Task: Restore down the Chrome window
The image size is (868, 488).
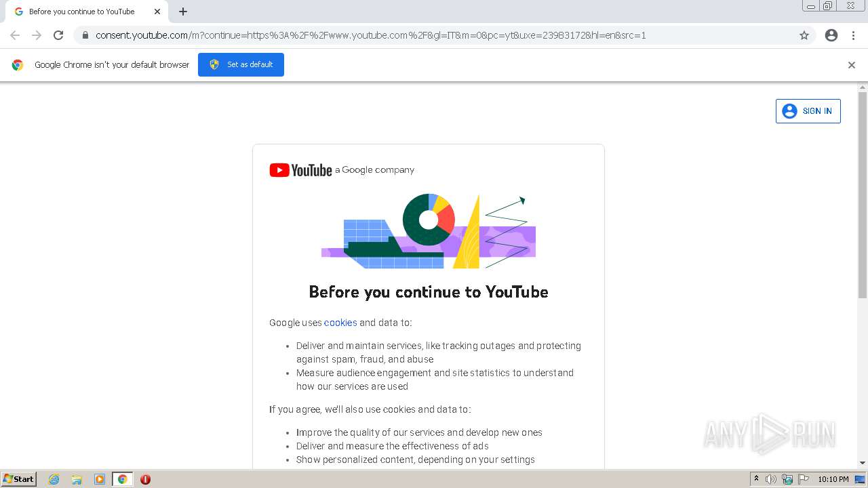Action: 828,5
